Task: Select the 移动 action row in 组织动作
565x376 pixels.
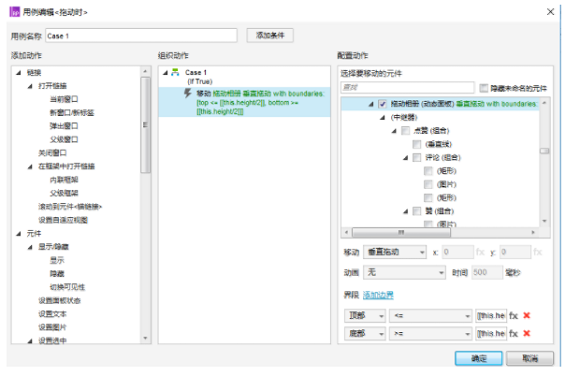Action: (244, 102)
